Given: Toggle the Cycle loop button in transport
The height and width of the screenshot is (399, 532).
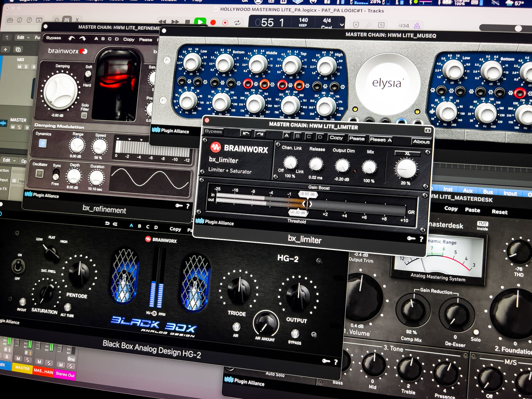Looking at the screenshot, I should click(x=237, y=23).
